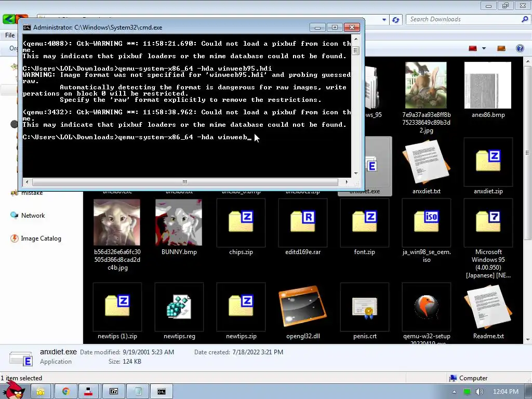Click the notepad taskbar button

click(138, 392)
